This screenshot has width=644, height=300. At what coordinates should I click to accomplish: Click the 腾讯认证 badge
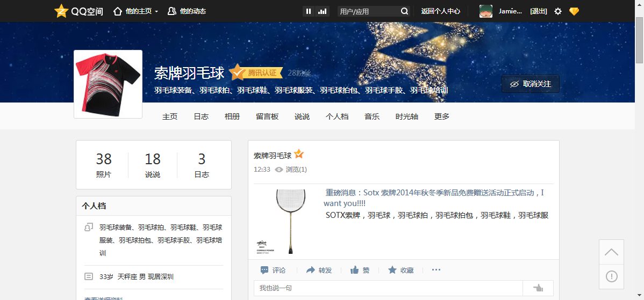point(256,72)
